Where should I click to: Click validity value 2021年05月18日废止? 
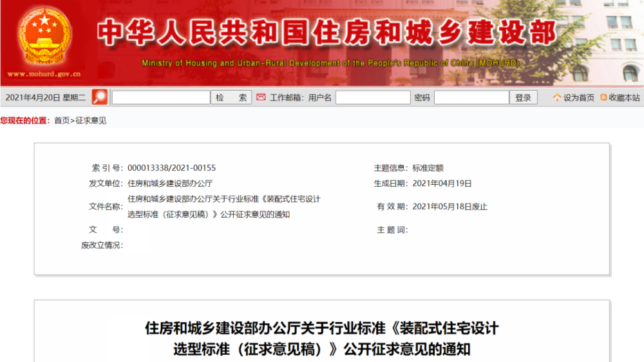coord(450,207)
